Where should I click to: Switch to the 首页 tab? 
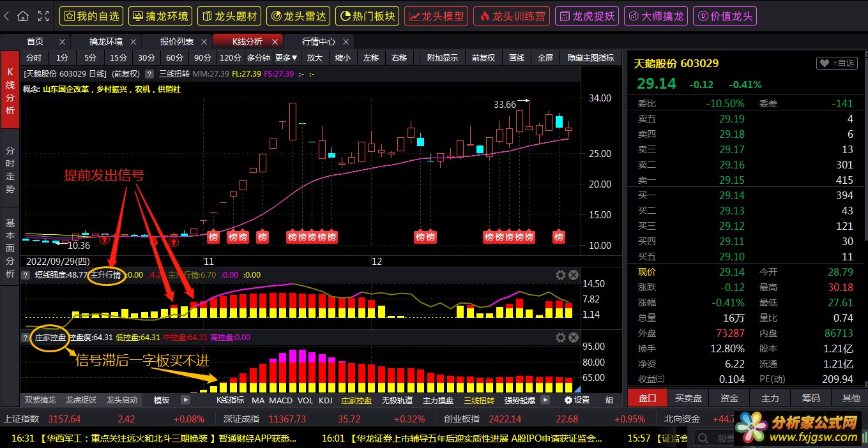35,41
